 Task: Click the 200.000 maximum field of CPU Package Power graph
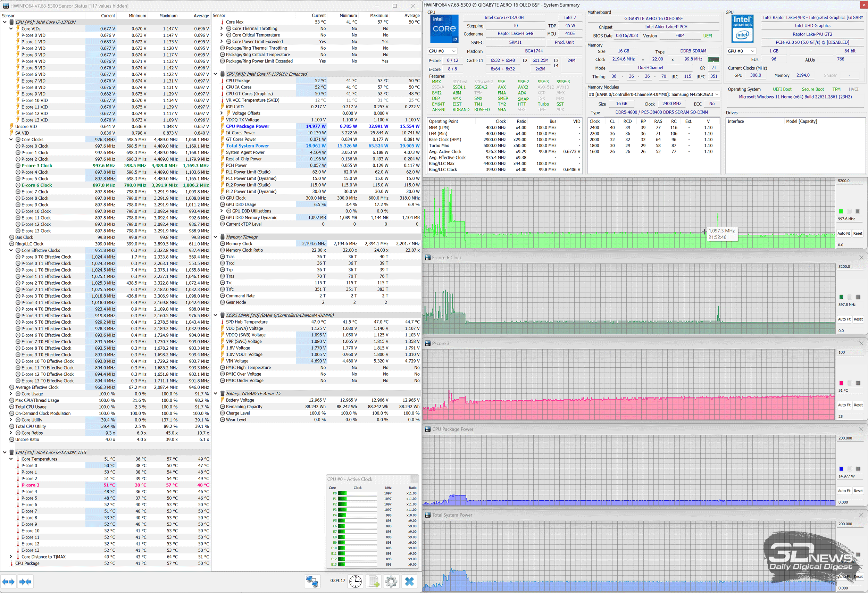850,439
